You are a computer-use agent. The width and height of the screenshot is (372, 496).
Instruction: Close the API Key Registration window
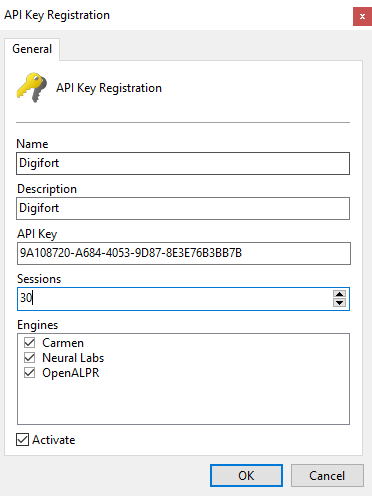coord(362,16)
